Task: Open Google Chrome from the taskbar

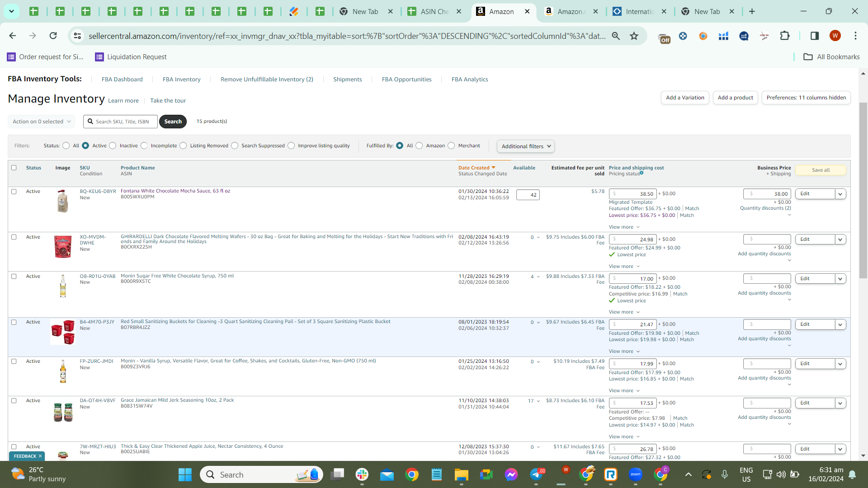Action: 412,474
